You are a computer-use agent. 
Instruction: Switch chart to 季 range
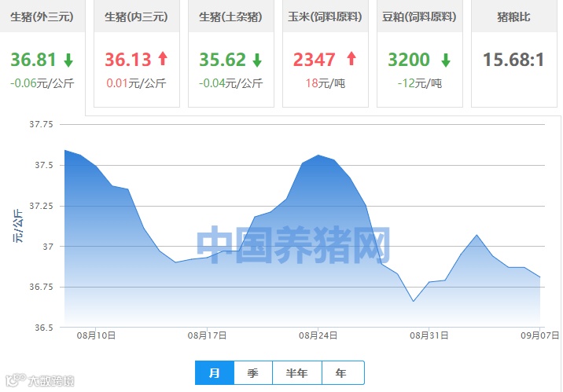click(x=252, y=373)
